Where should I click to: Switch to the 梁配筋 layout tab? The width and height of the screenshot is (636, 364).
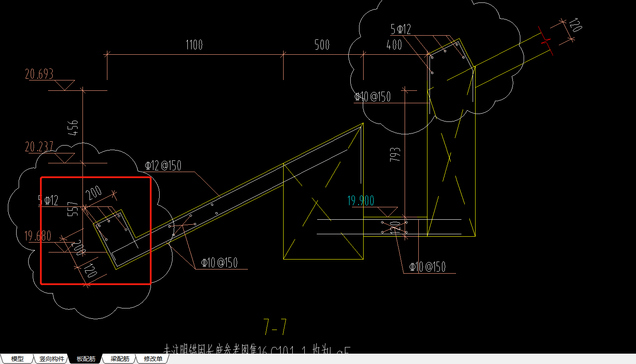[x=120, y=359]
